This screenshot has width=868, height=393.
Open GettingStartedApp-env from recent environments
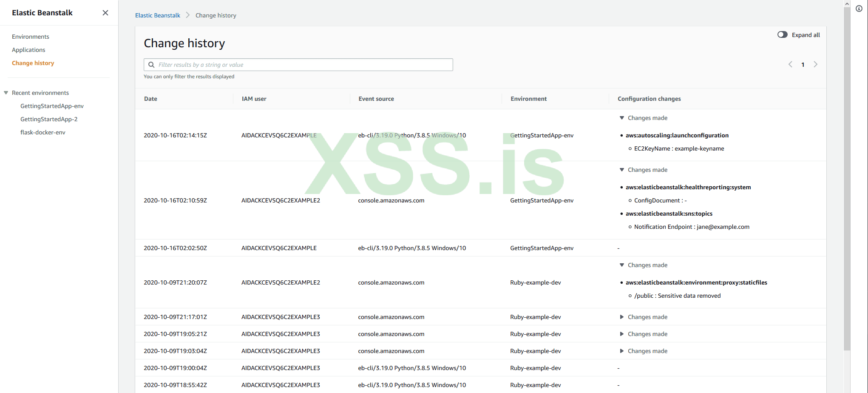point(52,106)
